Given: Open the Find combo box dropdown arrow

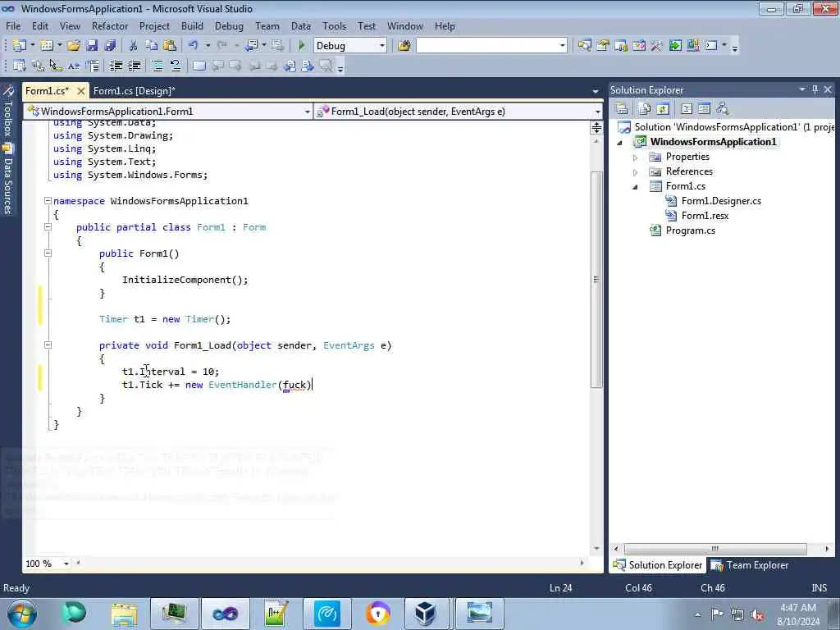Looking at the screenshot, I should click(x=562, y=46).
